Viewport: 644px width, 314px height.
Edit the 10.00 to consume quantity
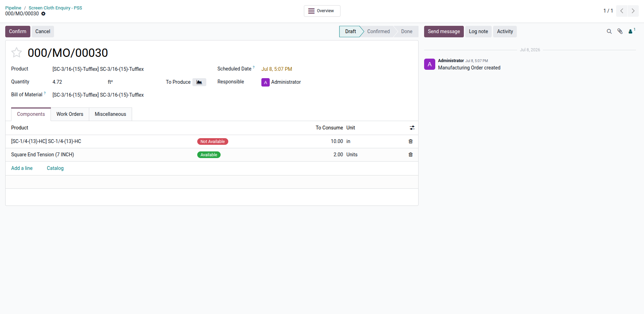pos(337,141)
